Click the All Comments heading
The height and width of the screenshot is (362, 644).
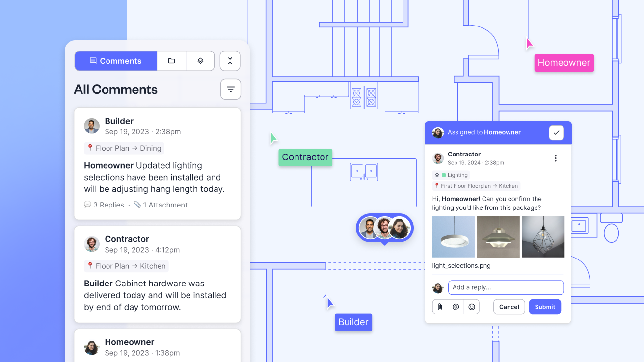coord(116,89)
